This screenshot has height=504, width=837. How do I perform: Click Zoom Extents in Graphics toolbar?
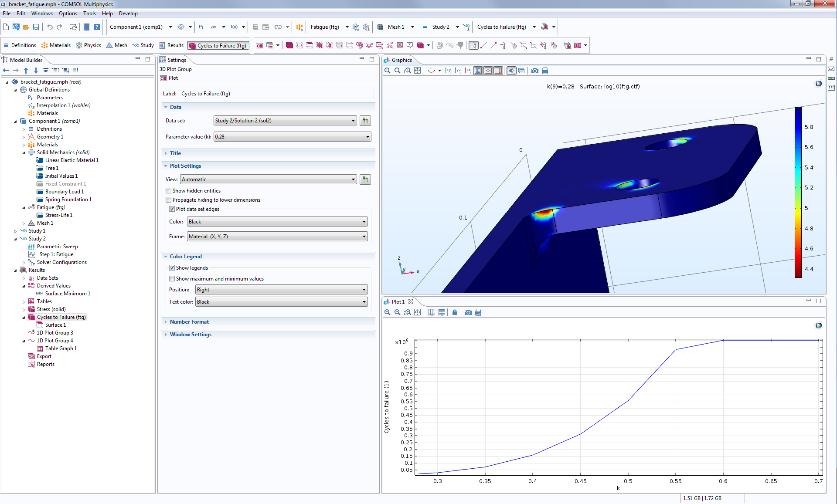[x=417, y=71]
